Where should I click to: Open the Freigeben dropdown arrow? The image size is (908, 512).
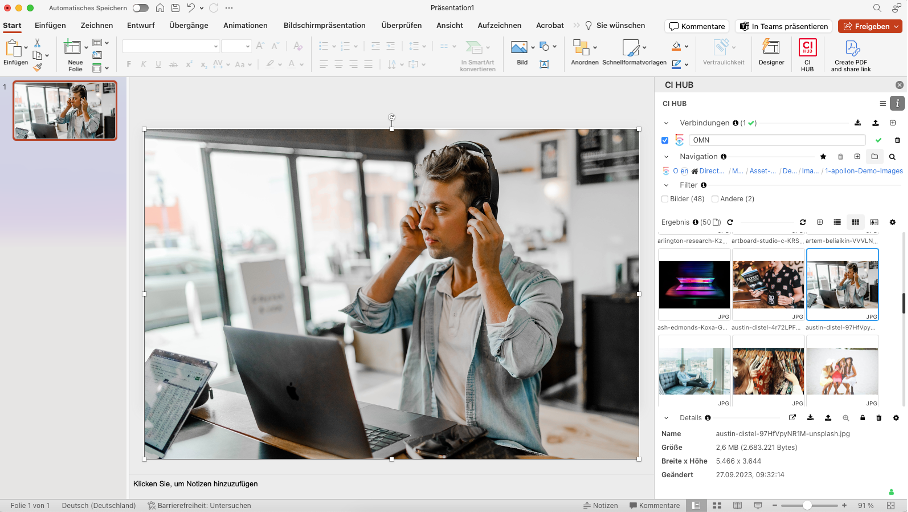[896, 27]
